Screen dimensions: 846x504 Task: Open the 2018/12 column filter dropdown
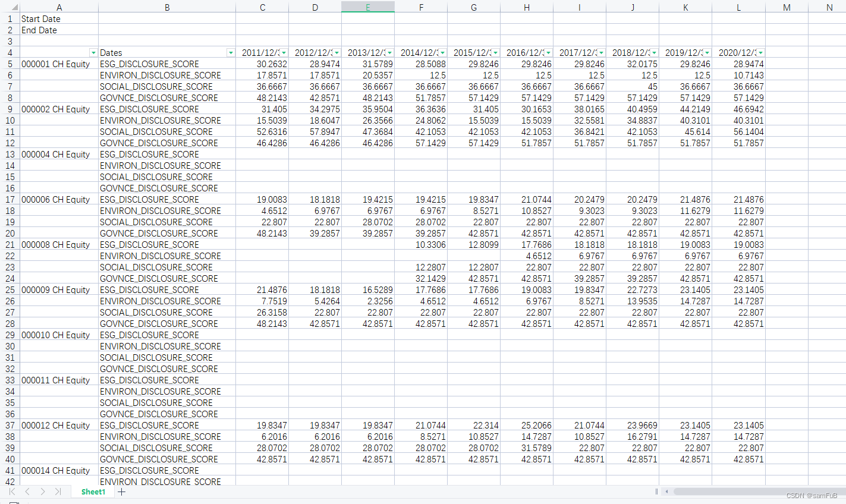pyautogui.click(x=654, y=53)
